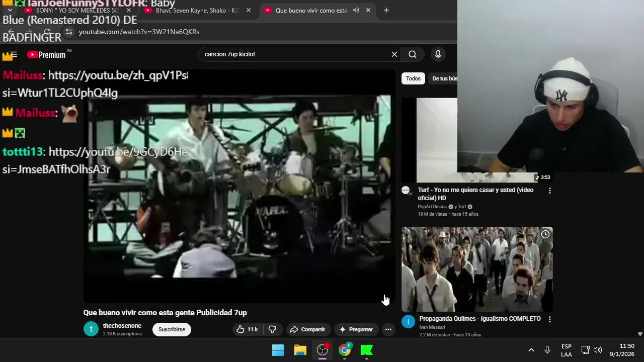Clear the YouTube search query
Screen dimensions: 644x362
(394, 54)
